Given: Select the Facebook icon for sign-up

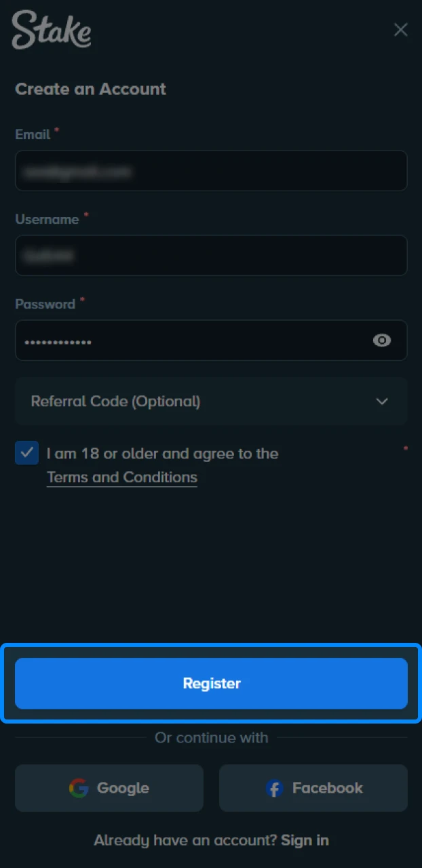Looking at the screenshot, I should [274, 789].
